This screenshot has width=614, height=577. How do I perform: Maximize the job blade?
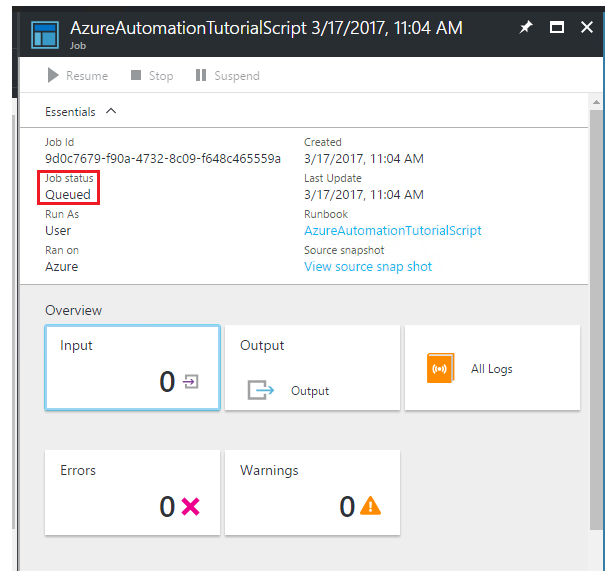(x=556, y=27)
